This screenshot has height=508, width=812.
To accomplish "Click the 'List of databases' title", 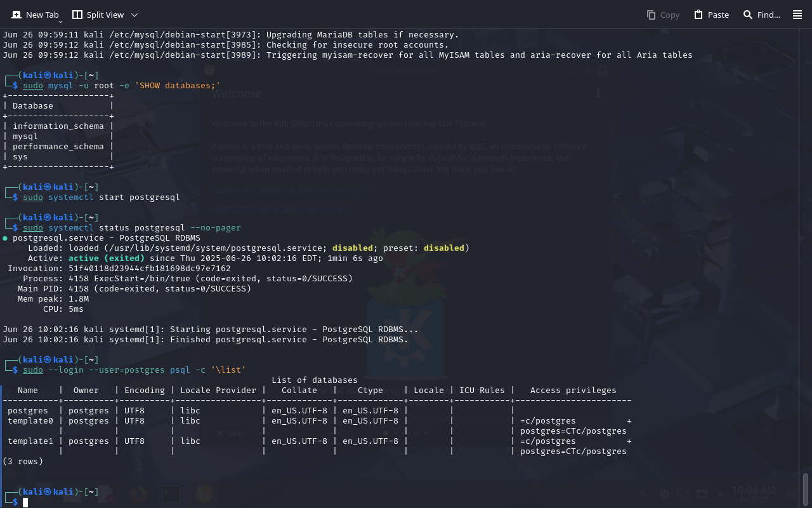I will [x=315, y=380].
